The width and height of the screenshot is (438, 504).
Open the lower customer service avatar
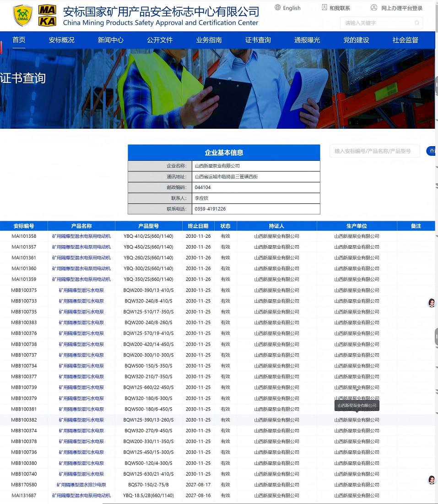pyautogui.click(x=431, y=480)
